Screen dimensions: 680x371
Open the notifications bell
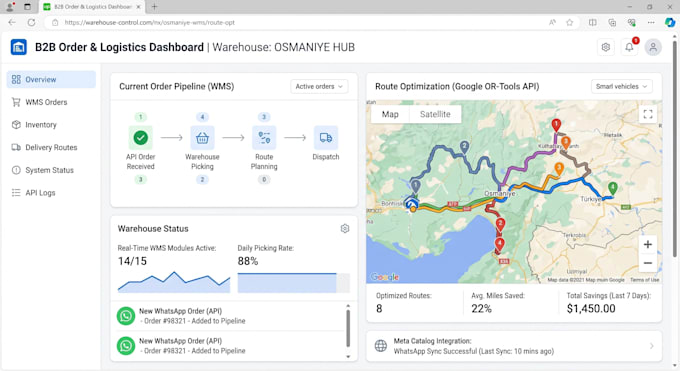(x=629, y=47)
